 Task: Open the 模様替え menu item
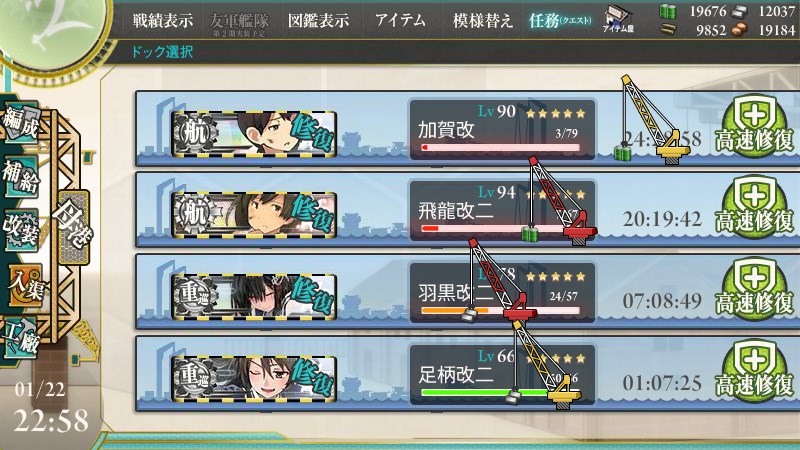tap(483, 20)
